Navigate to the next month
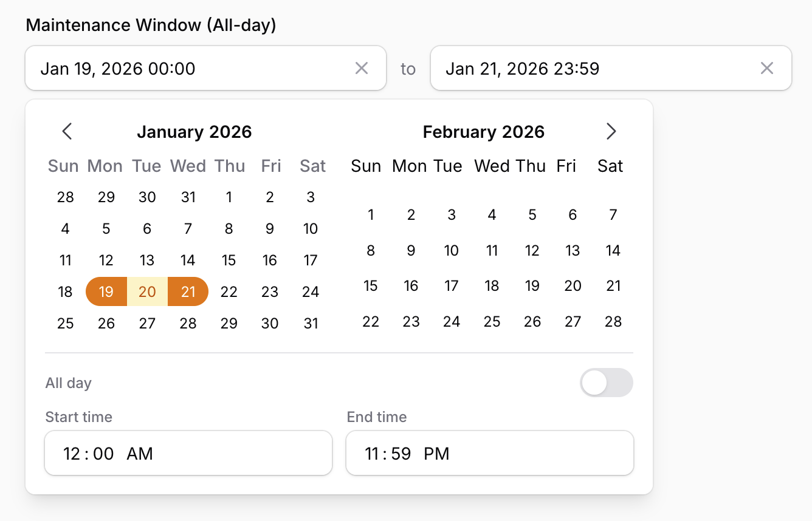The height and width of the screenshot is (521, 812). [611, 131]
